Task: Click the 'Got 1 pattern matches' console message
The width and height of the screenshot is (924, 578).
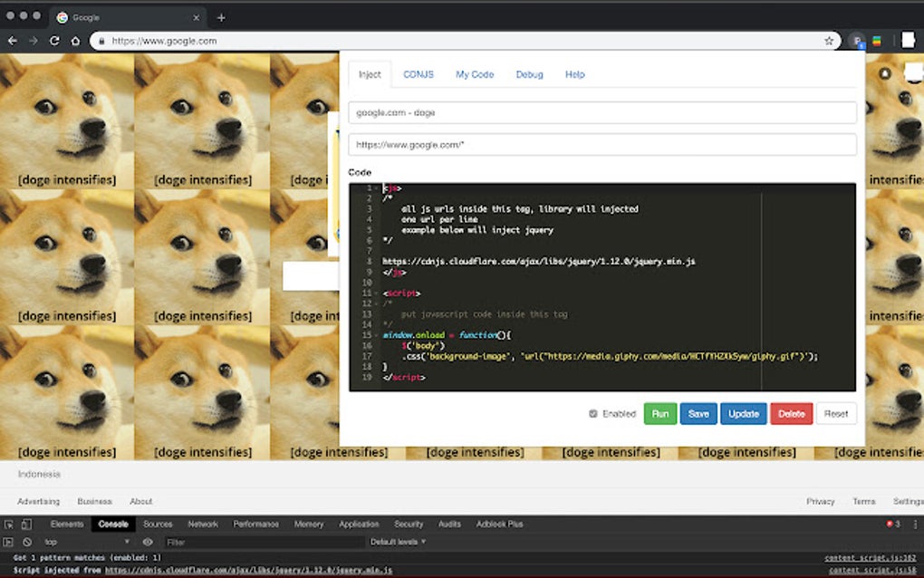Action: click(87, 557)
